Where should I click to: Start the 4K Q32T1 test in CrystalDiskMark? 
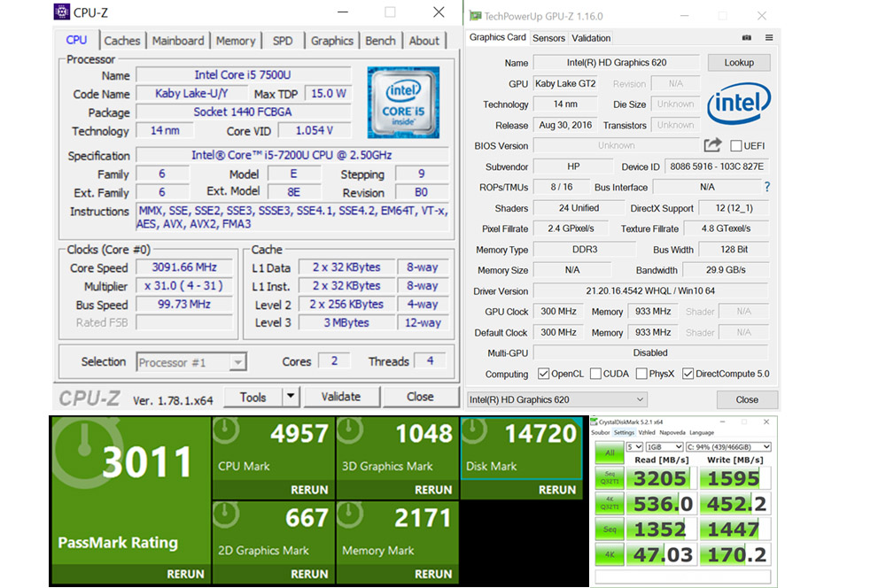(x=610, y=503)
